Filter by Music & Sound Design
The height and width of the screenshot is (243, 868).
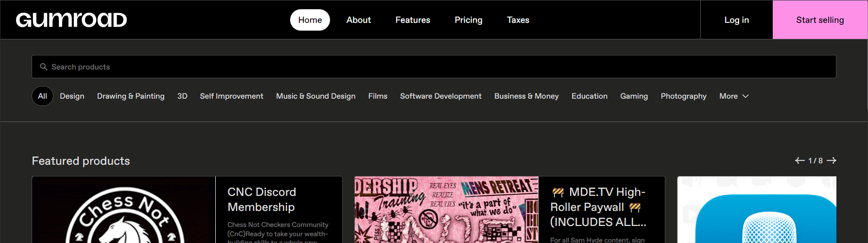point(315,96)
